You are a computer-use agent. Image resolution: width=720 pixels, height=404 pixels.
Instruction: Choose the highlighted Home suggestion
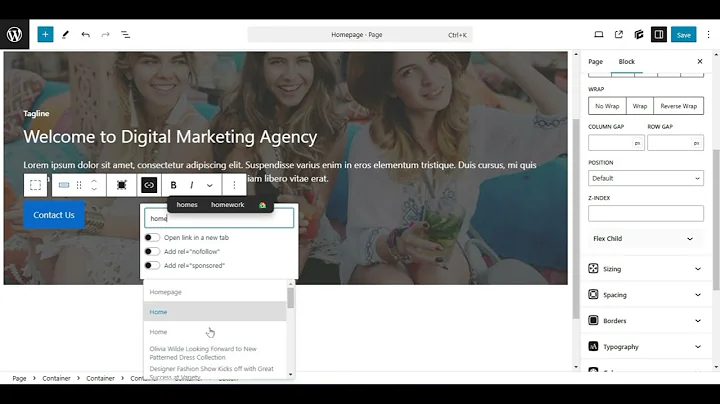point(215,312)
